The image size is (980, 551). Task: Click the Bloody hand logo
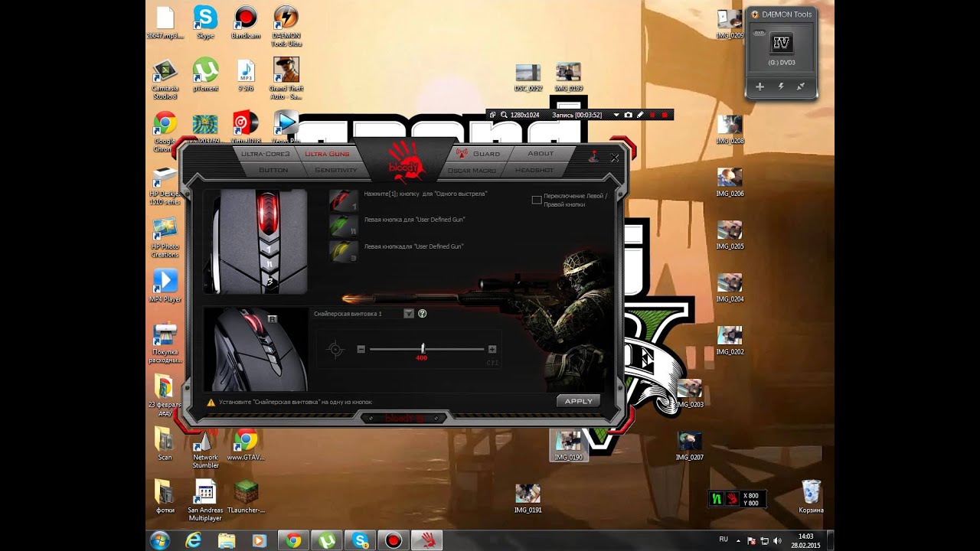tap(406, 161)
